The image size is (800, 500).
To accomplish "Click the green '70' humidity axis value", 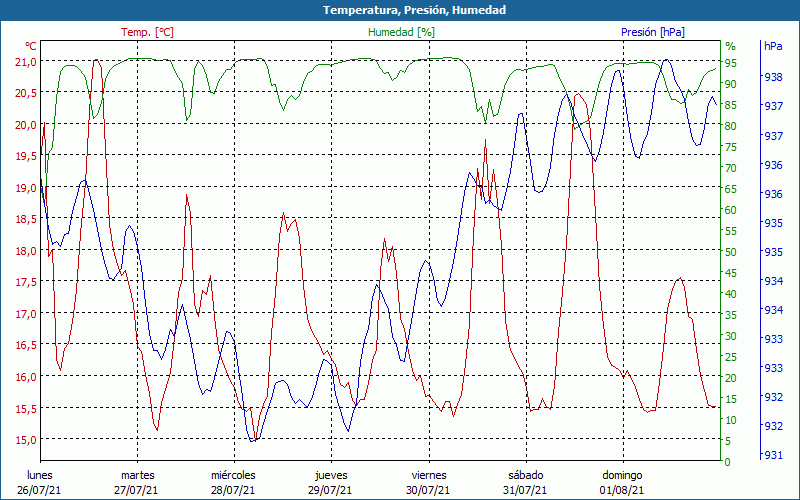I will click(x=731, y=168).
